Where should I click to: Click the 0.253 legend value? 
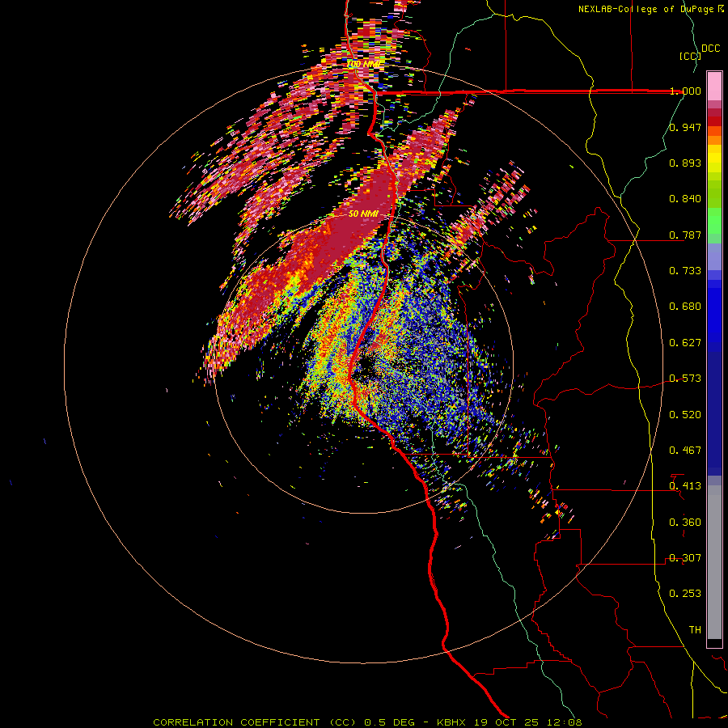(x=685, y=594)
